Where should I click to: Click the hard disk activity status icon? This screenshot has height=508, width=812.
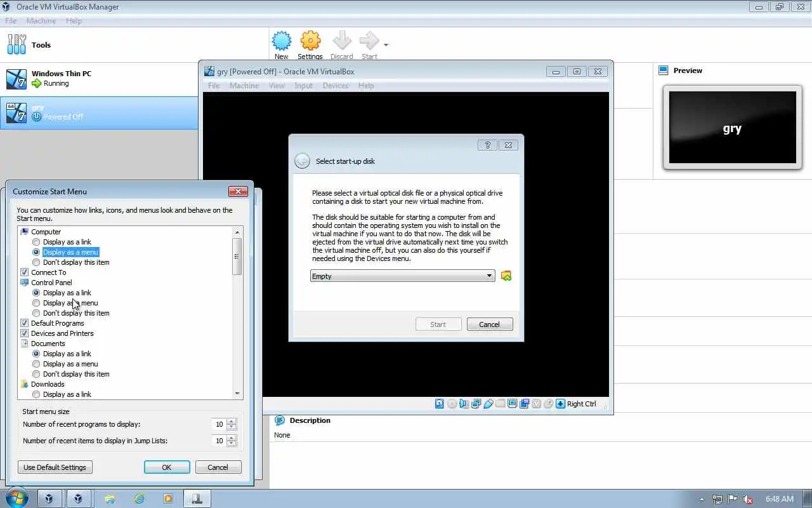[x=440, y=403]
